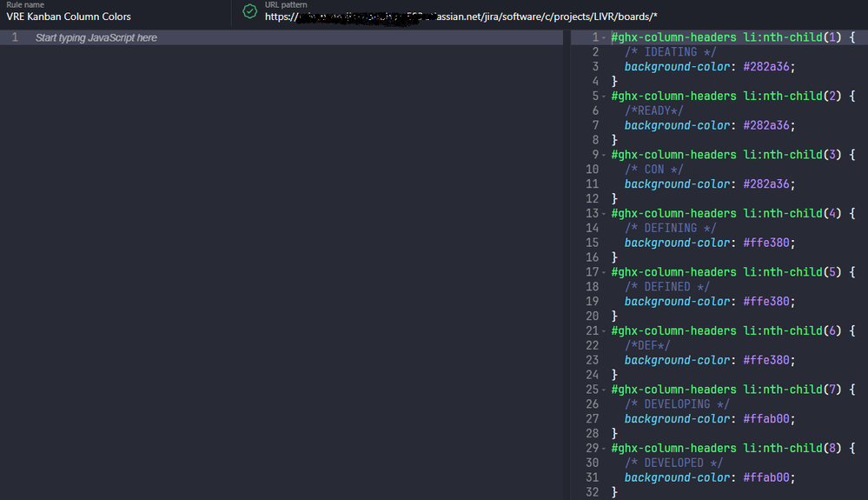868x500 pixels.
Task: Click the /*READY*/ comment
Action: point(653,110)
